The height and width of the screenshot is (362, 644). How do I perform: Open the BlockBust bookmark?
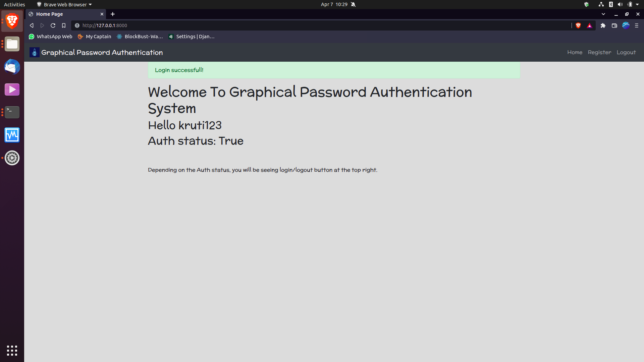tap(140, 36)
